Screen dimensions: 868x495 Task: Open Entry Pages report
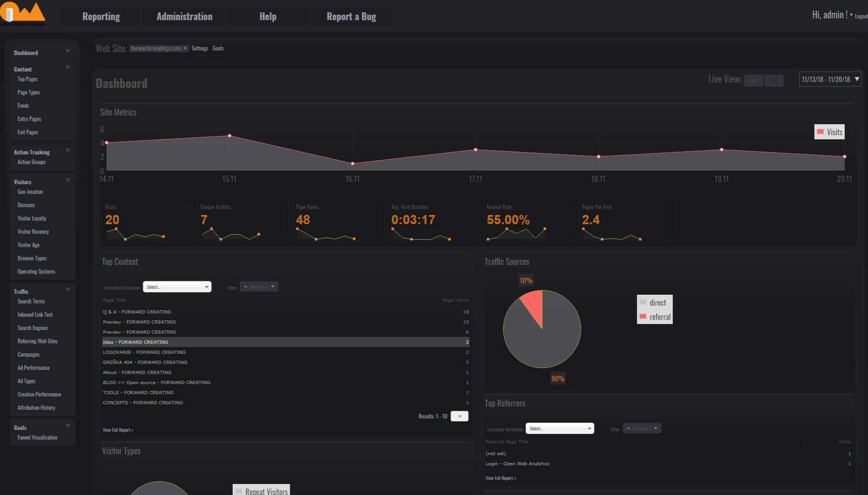(x=29, y=119)
